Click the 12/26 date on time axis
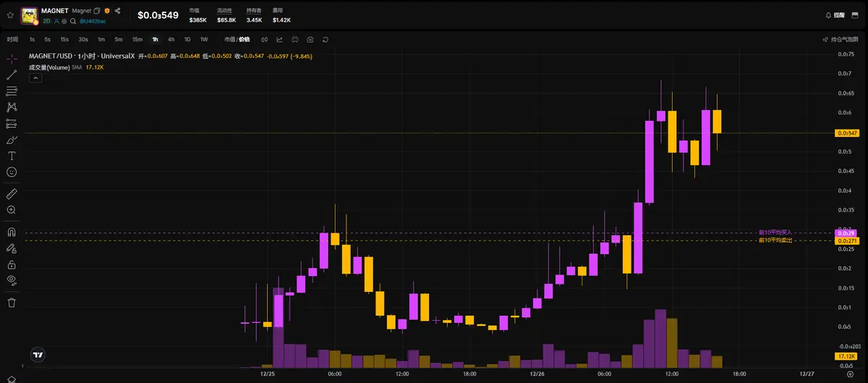 (537, 374)
